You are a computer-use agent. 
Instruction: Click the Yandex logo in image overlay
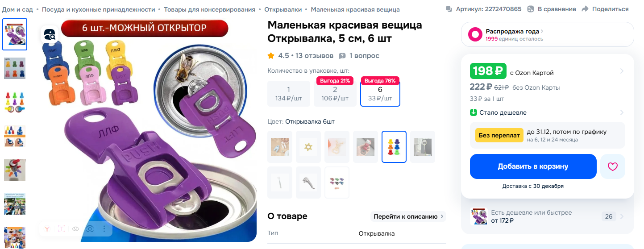point(47,229)
